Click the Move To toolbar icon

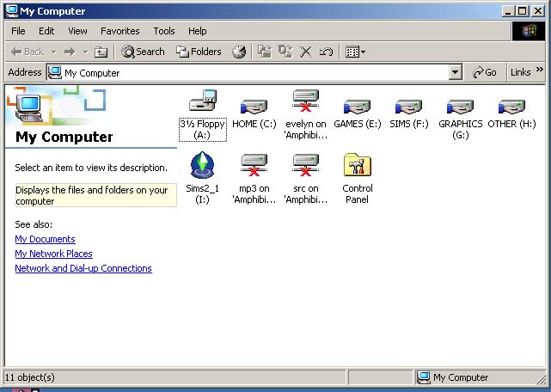click(265, 52)
